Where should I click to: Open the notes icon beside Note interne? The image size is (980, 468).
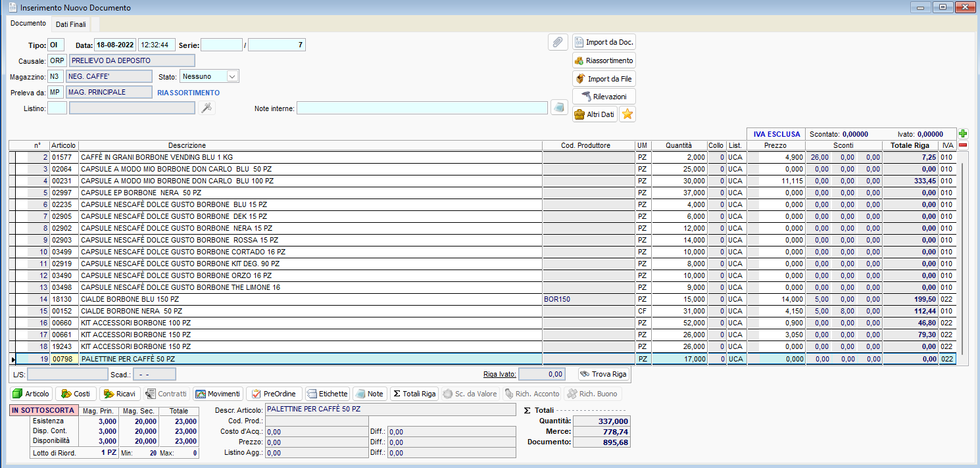(x=559, y=108)
